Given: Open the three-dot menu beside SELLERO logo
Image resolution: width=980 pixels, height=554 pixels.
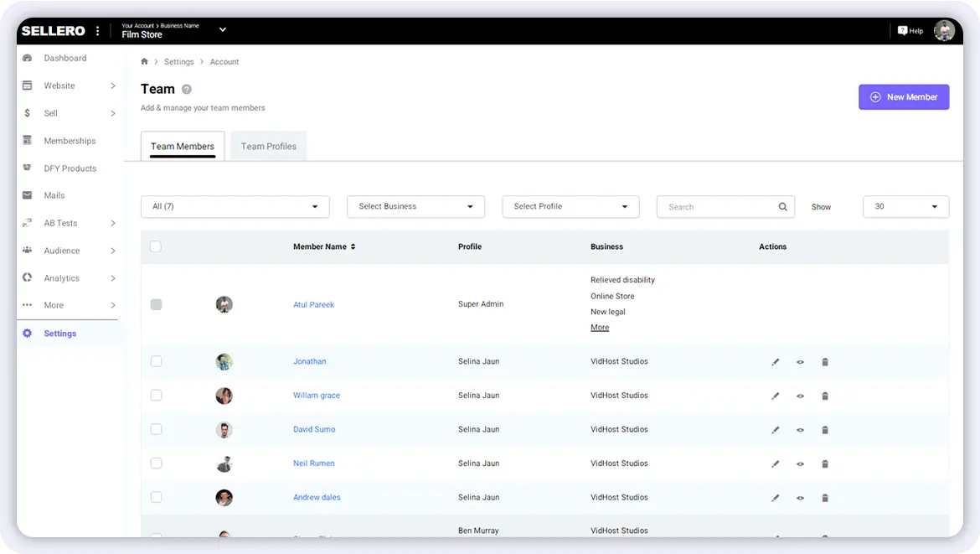Looking at the screenshot, I should (98, 31).
